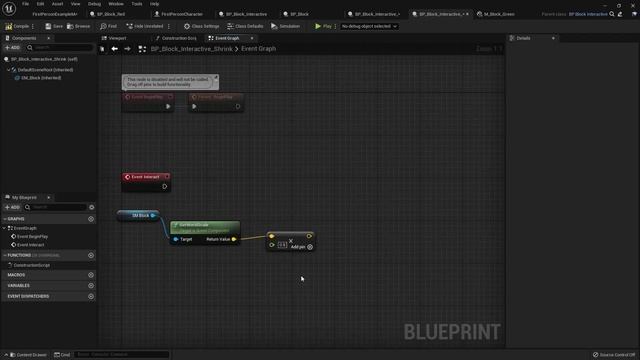640x360 pixels.
Task: Open the Edit menu
Action: tap(40, 4)
